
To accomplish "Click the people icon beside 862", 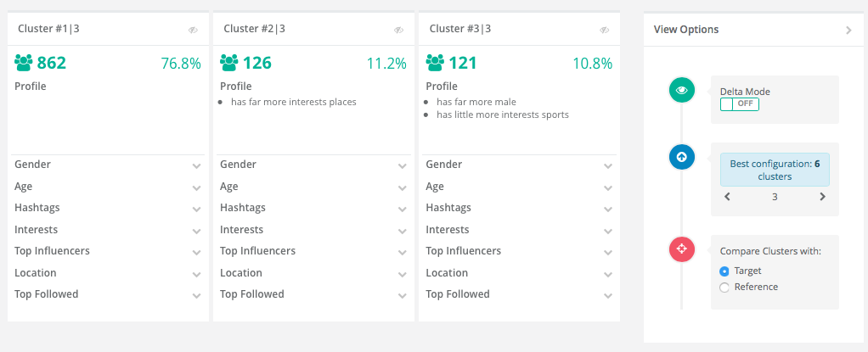I will click(x=24, y=63).
